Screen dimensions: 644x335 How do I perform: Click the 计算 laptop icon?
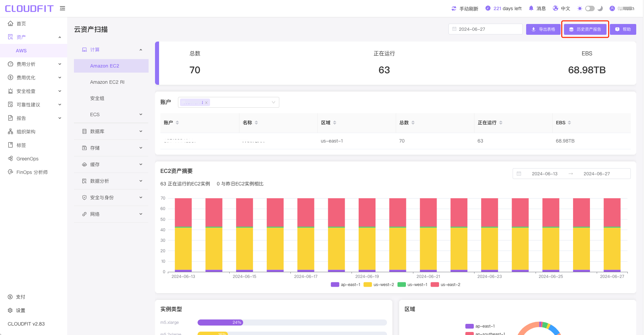pyautogui.click(x=84, y=50)
